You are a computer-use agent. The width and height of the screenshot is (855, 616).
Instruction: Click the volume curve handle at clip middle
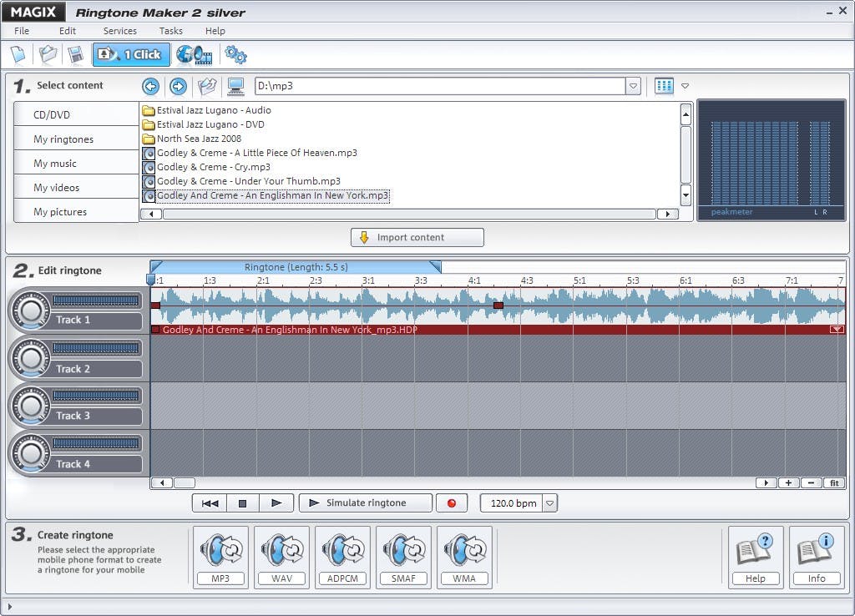(498, 305)
